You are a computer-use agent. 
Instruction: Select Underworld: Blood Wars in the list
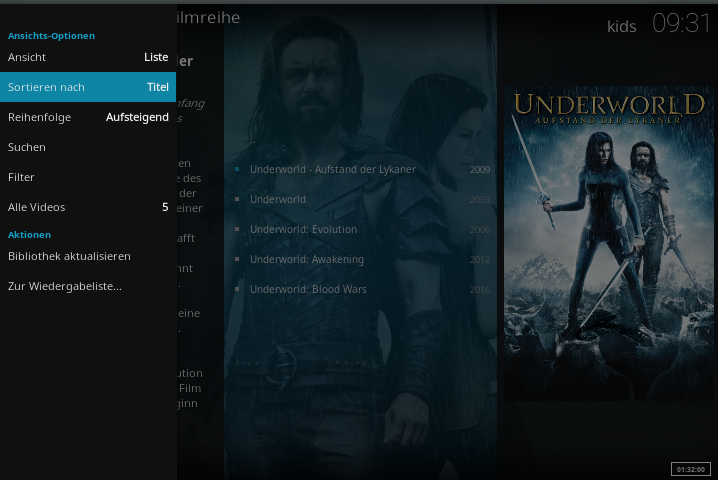[362, 289]
